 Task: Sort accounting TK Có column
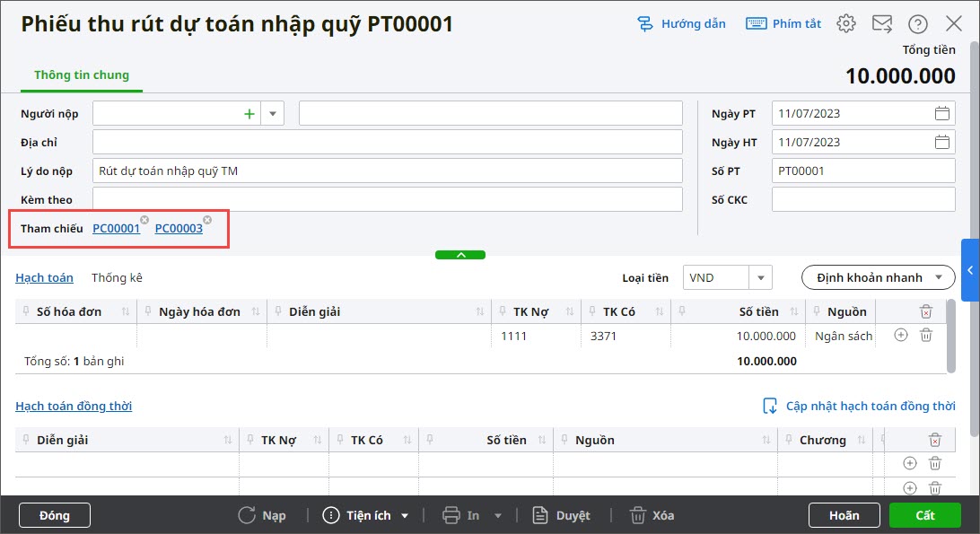tap(660, 311)
